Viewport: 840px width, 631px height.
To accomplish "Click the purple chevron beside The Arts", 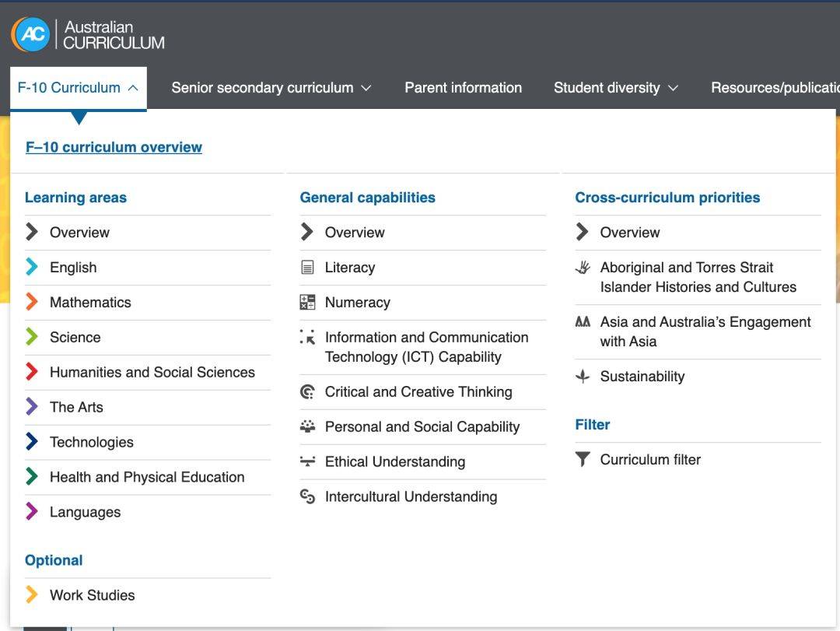I will coord(32,406).
